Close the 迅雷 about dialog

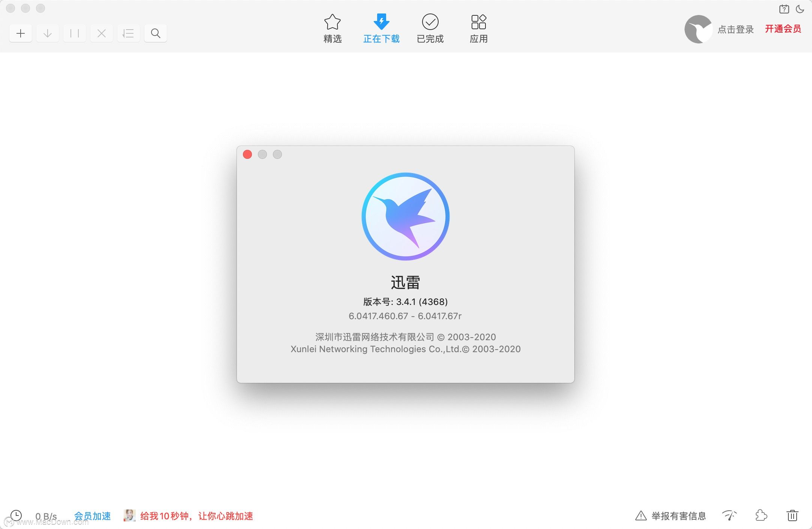tap(247, 154)
